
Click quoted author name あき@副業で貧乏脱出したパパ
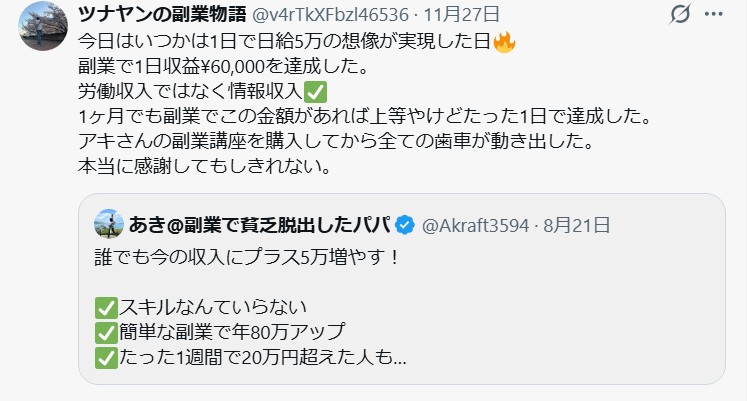[260, 224]
